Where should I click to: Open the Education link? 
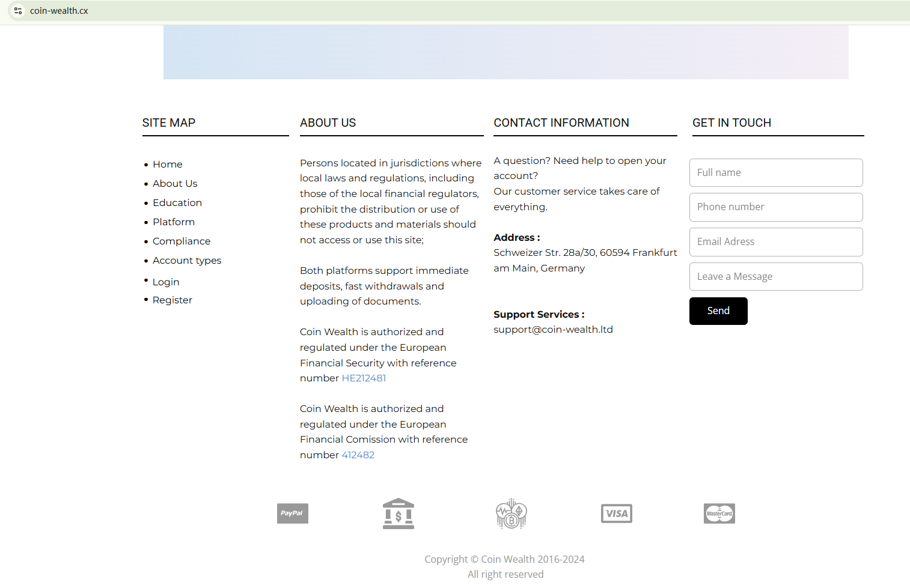[177, 203]
